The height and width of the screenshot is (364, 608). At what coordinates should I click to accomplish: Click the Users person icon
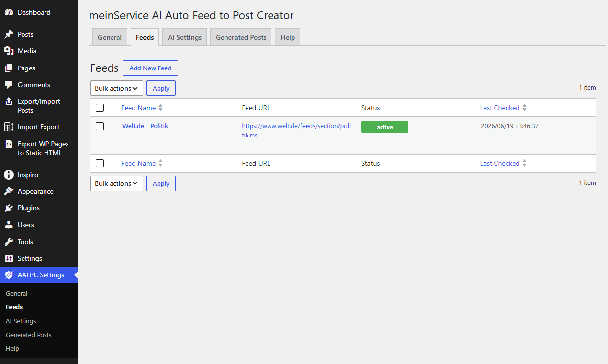click(x=9, y=225)
